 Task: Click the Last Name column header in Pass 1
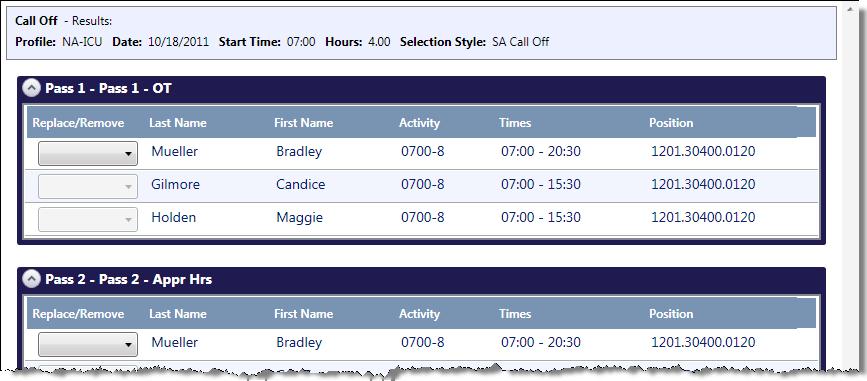[x=177, y=123]
